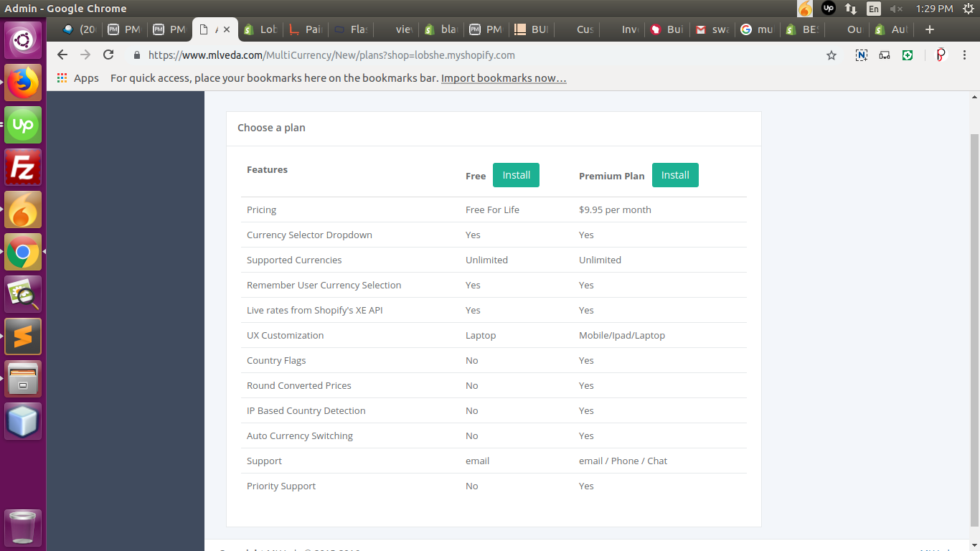Open Sublime Text from the dock
The height and width of the screenshot is (551, 980).
23,336
